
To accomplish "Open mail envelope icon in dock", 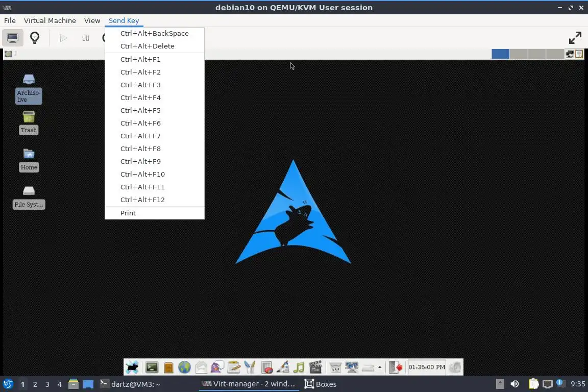I will coord(201,367).
